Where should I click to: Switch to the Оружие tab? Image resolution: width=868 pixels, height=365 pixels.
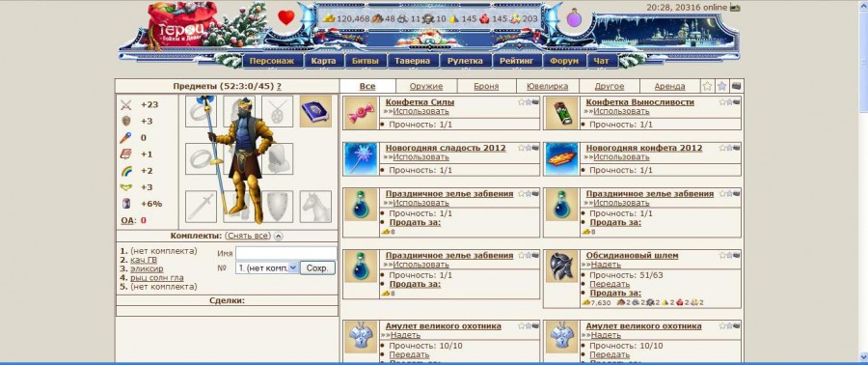426,86
